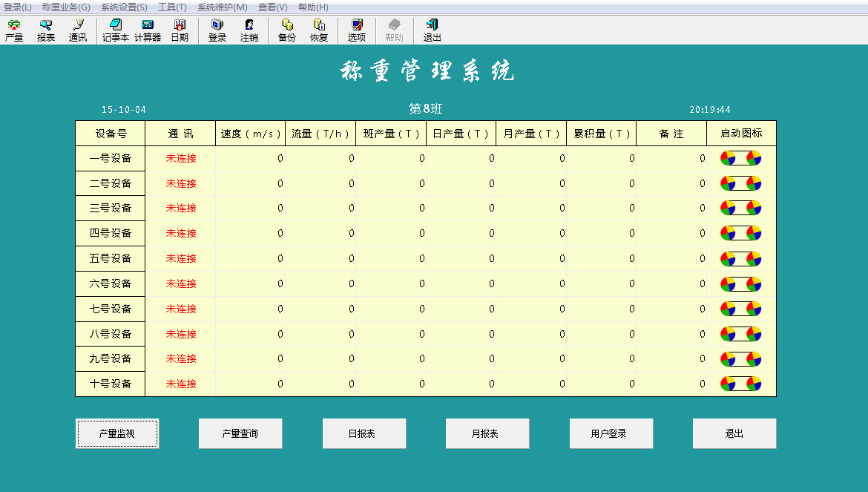
Task: Open the 日期 date tool
Action: (x=180, y=30)
